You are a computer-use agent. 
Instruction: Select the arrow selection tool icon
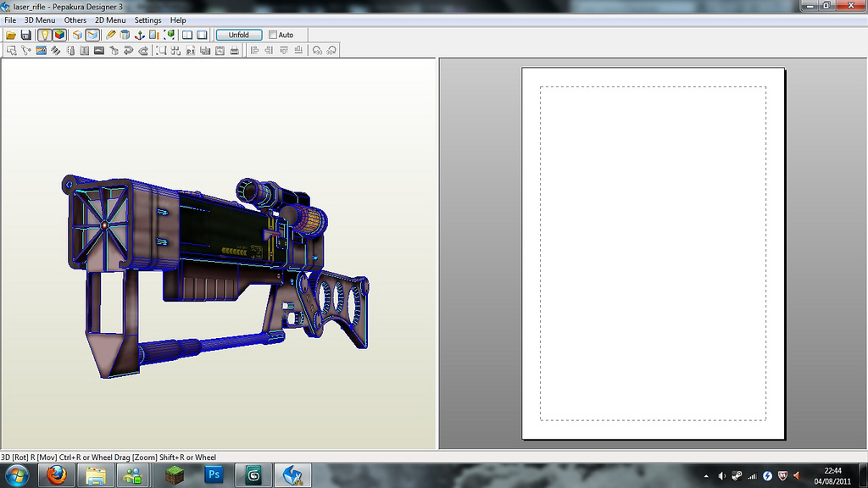(11, 50)
